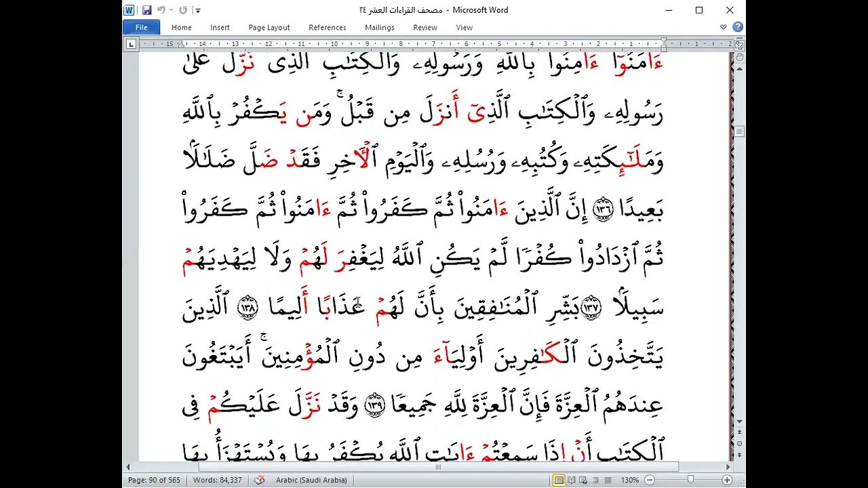Open Zoom dialog via '130%' level

630,480
